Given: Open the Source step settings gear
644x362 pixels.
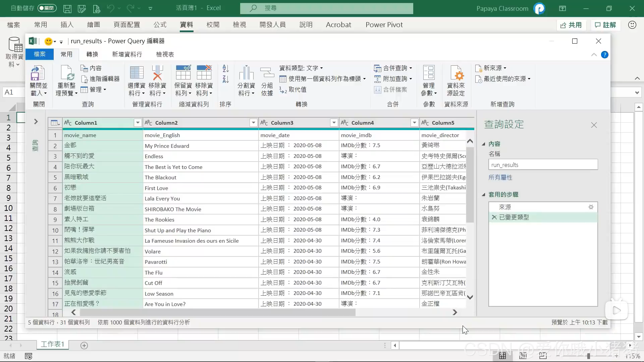Looking at the screenshot, I should 591,207.
